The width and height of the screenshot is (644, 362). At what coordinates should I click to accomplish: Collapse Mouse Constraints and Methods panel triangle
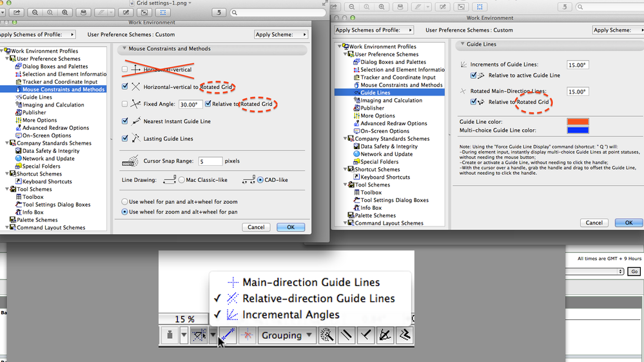tap(124, 48)
